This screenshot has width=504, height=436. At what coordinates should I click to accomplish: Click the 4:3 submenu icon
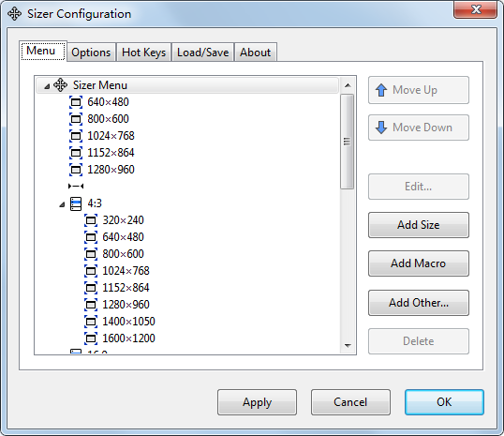[76, 203]
